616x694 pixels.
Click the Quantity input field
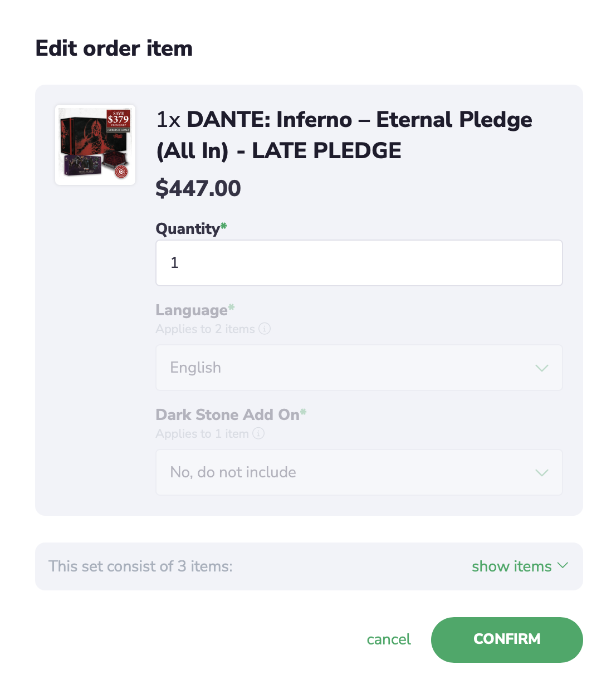pos(359,263)
